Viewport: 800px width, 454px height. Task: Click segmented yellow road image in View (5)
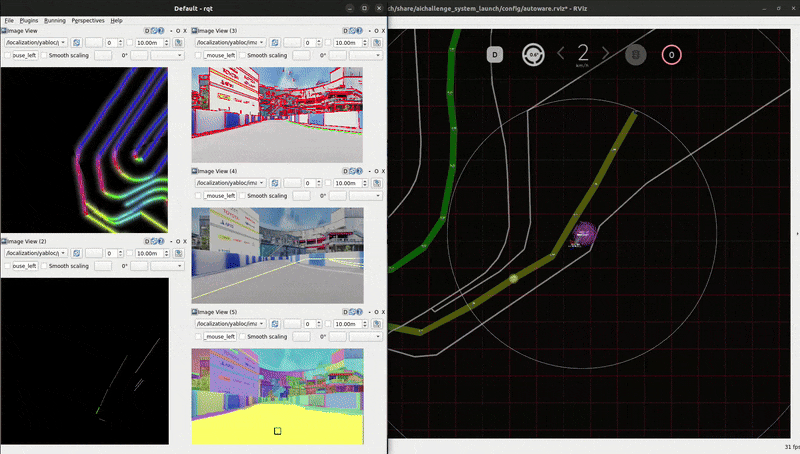278,396
